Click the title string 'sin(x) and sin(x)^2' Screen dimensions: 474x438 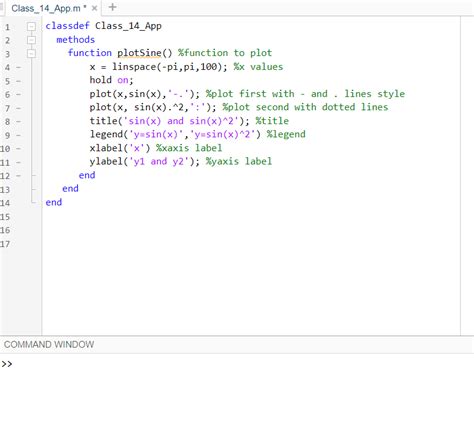click(184, 121)
